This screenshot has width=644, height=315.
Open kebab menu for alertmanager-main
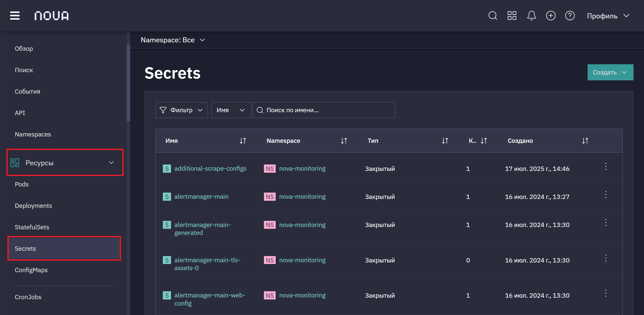click(x=606, y=195)
